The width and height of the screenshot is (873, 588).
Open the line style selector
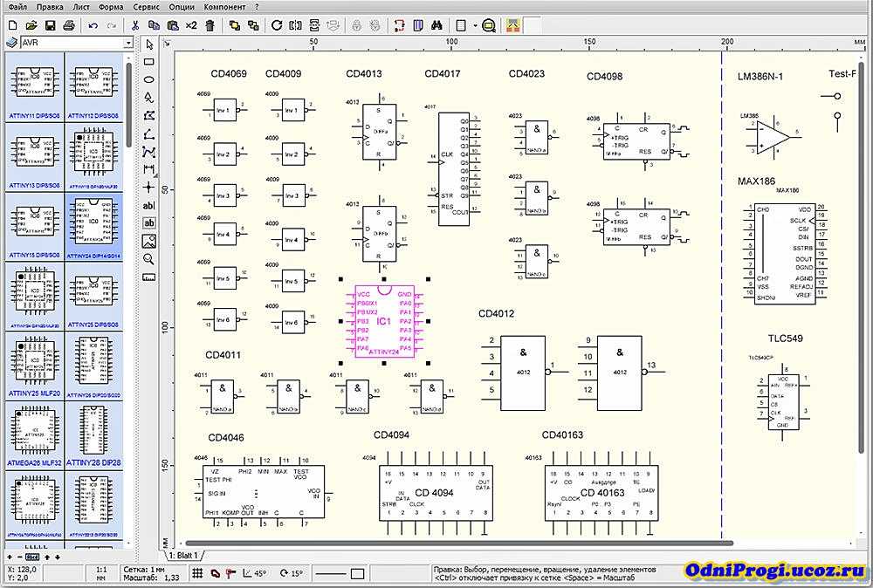coord(331,573)
